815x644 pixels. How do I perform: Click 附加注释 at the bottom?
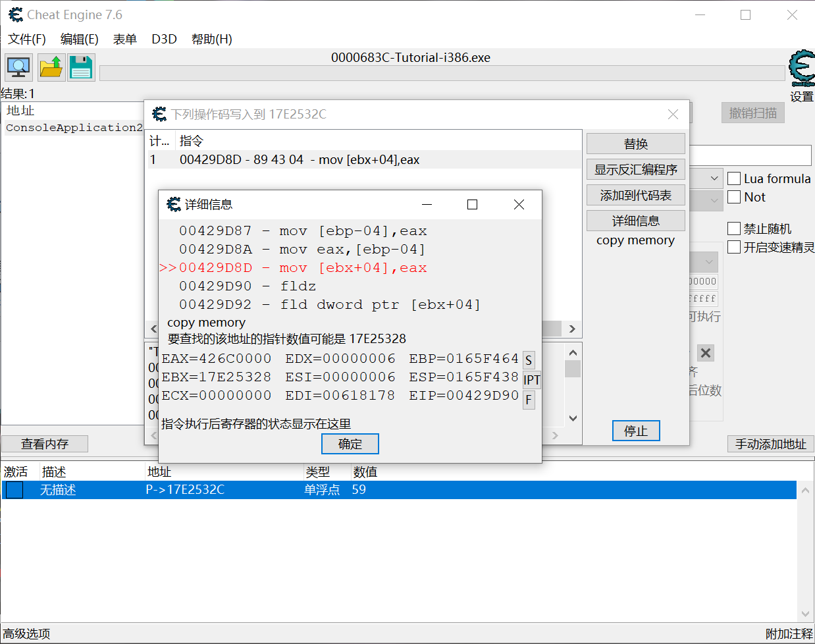[x=789, y=633]
